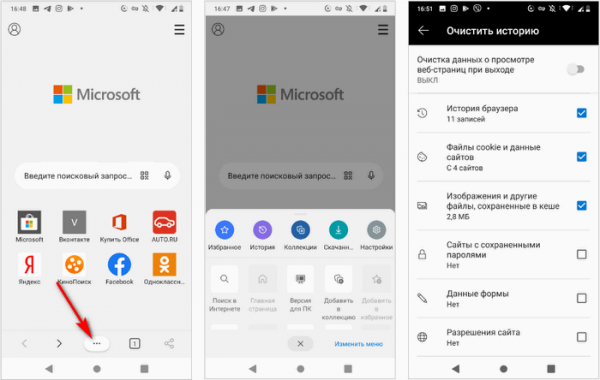
Task: Tap the cookie icon beside Файлы cookie
Action: (422, 157)
